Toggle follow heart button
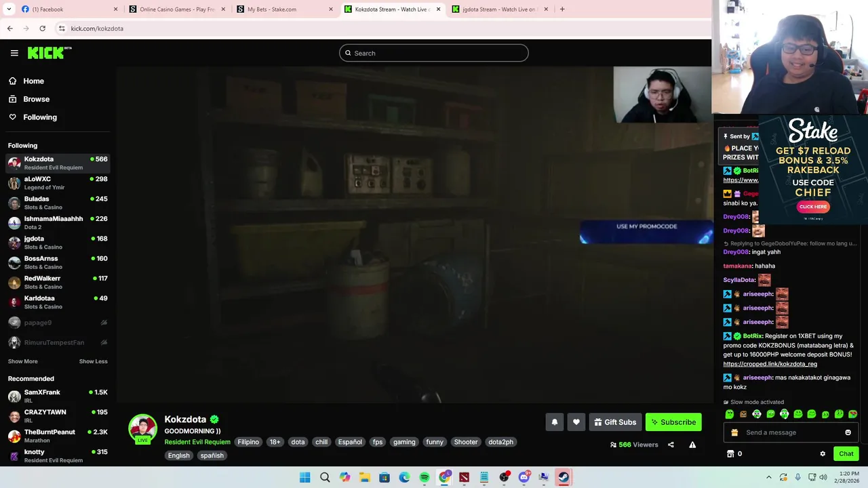This screenshot has width=868, height=488. pyautogui.click(x=576, y=422)
